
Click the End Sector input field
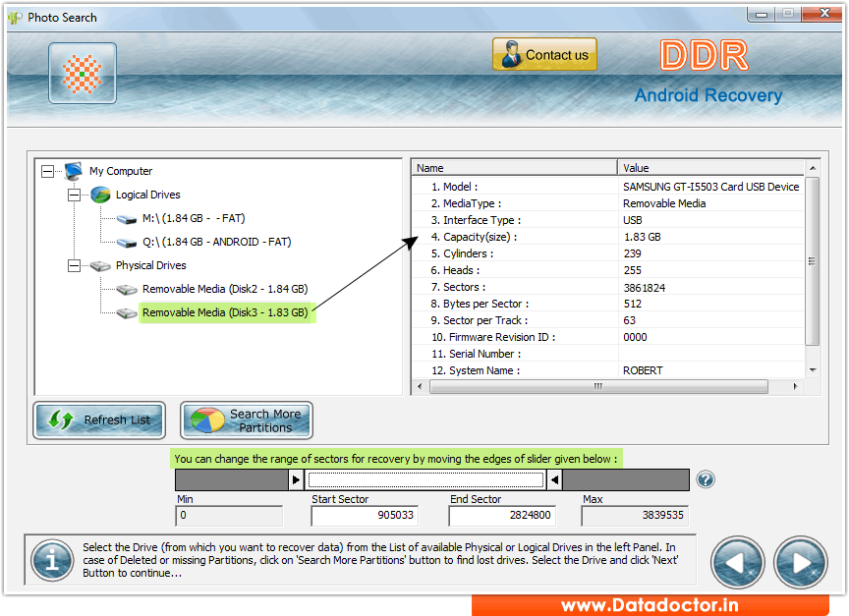click(x=502, y=516)
